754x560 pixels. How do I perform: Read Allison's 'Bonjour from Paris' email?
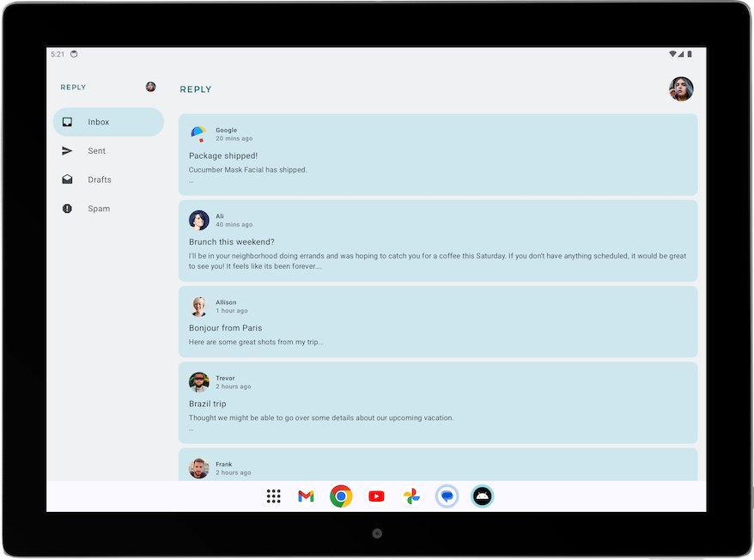point(437,321)
